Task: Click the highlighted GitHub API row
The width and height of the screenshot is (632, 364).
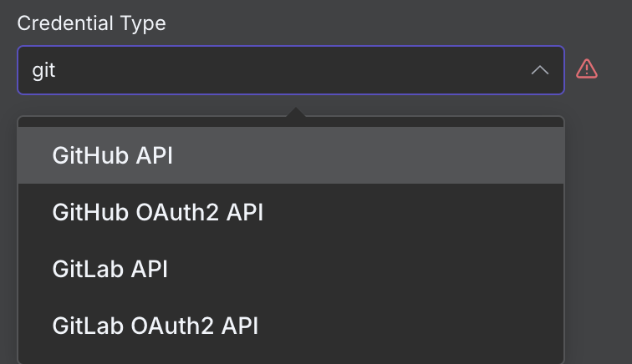Action: [291, 155]
